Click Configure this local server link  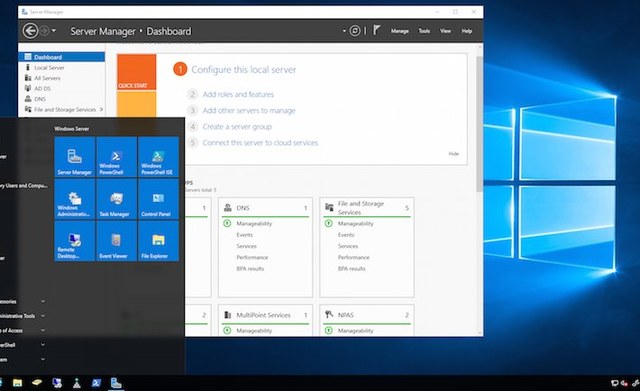(244, 69)
